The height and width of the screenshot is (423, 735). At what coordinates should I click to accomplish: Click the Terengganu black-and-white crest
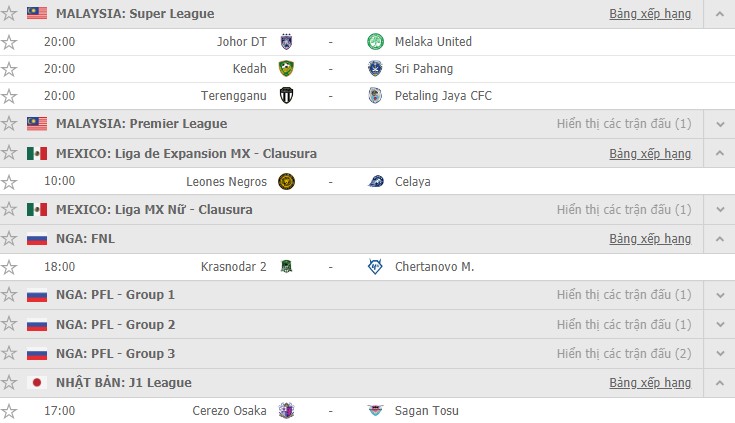pyautogui.click(x=286, y=96)
